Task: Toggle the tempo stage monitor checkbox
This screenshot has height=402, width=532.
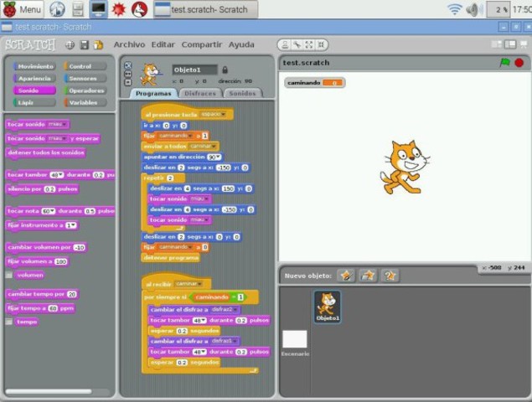Action: (x=9, y=322)
